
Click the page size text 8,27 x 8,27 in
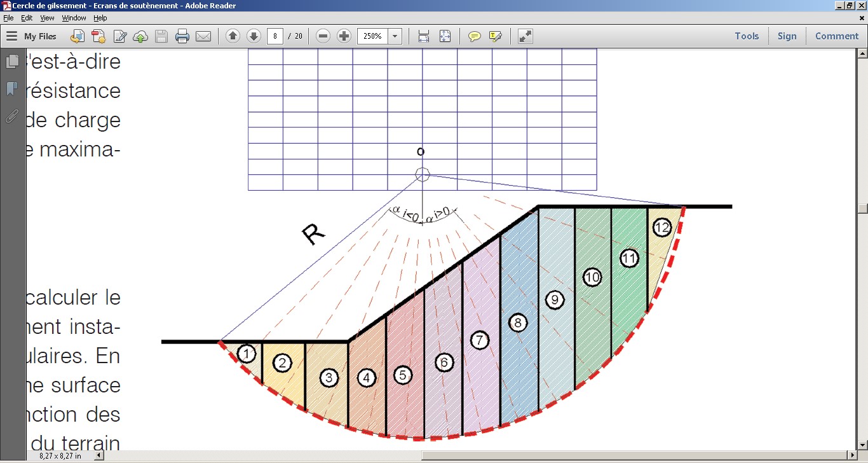[60, 456]
